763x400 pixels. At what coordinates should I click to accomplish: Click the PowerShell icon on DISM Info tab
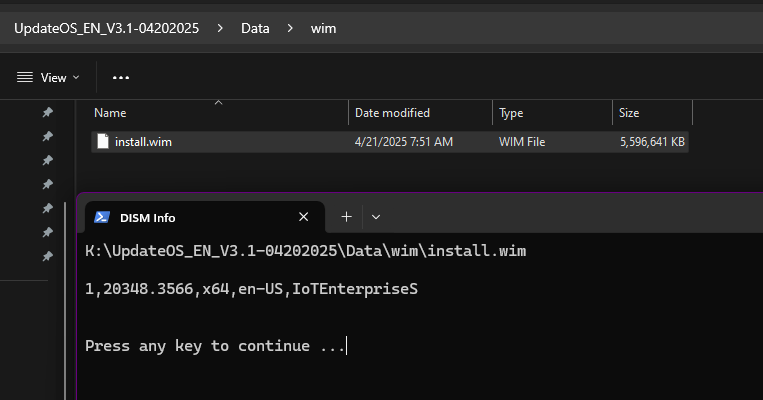pyautogui.click(x=102, y=217)
